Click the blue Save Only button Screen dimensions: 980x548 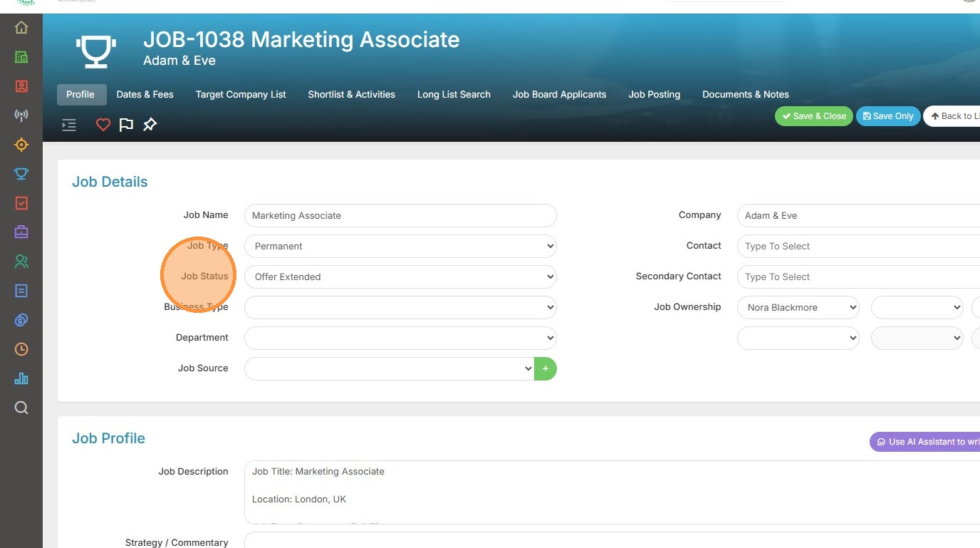(887, 116)
